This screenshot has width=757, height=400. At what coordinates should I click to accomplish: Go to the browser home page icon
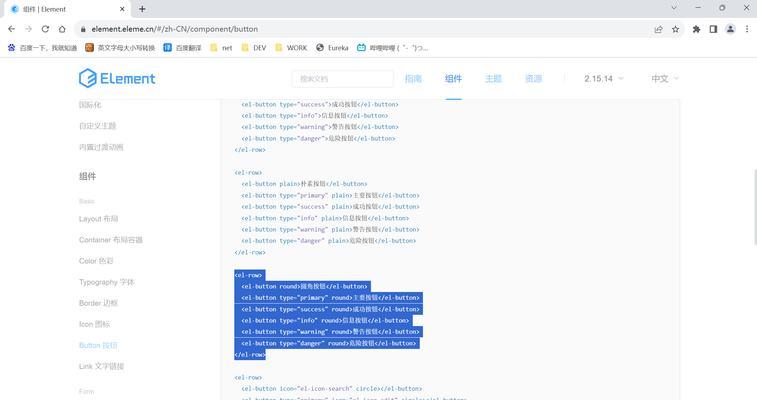(x=62, y=29)
